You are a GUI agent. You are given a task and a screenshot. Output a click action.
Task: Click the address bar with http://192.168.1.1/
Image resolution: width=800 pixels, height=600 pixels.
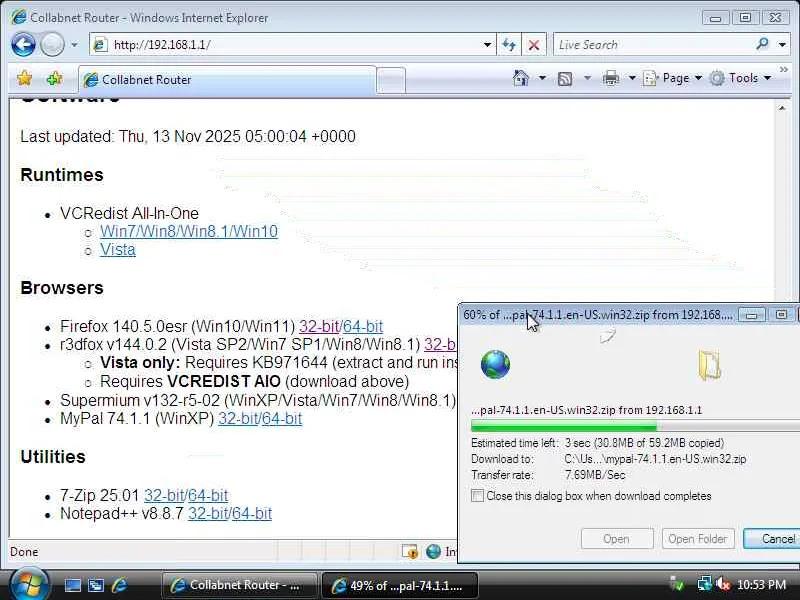point(286,45)
